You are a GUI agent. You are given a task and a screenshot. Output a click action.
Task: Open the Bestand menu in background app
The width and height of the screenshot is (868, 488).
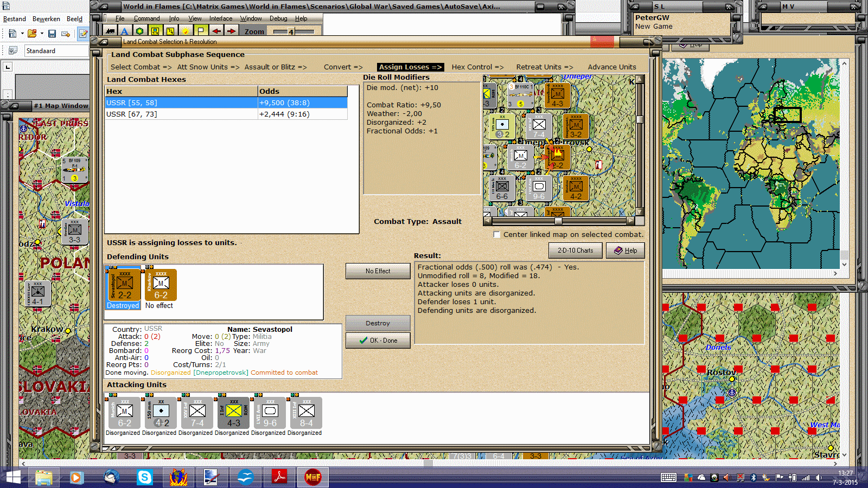pyautogui.click(x=15, y=19)
